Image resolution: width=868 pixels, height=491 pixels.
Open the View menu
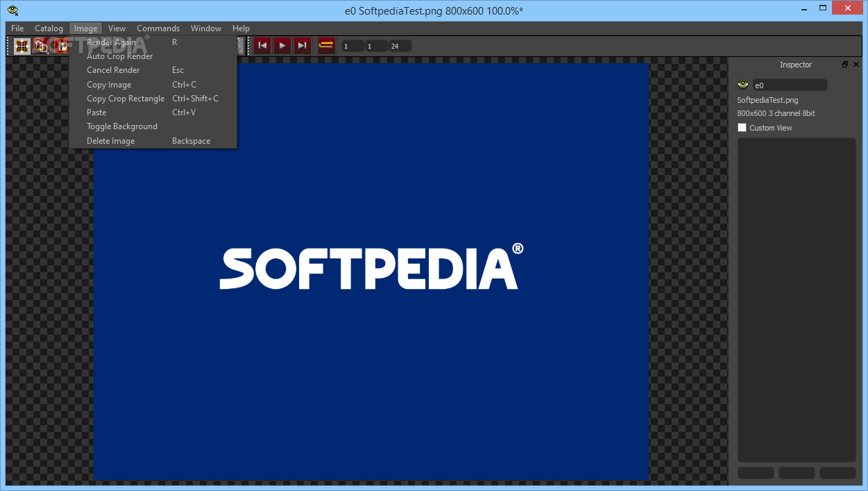point(117,28)
